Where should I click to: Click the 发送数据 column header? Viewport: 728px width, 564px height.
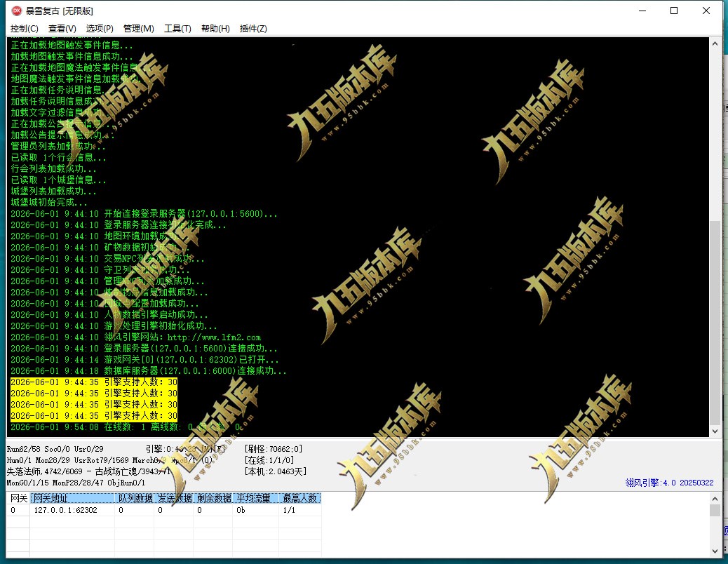[x=174, y=498]
